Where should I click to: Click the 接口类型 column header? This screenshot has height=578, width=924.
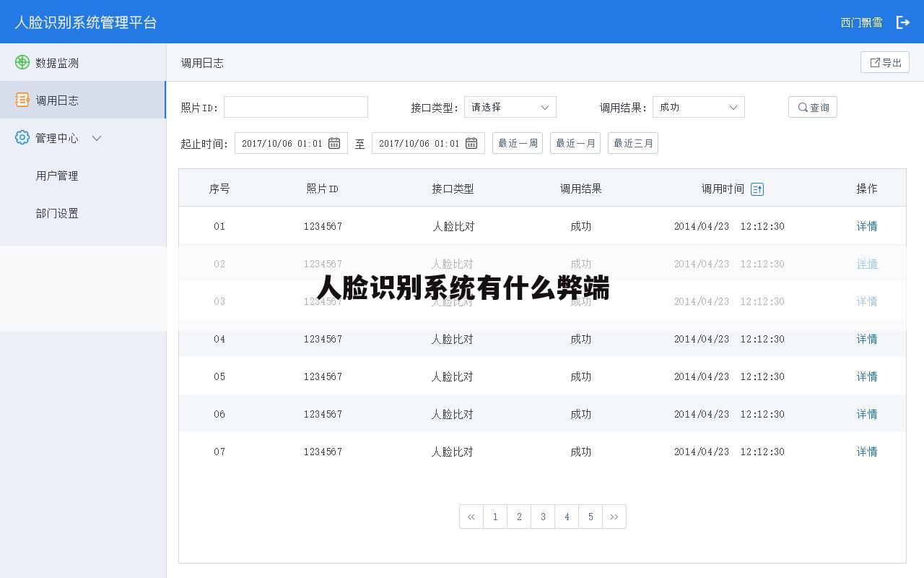(x=453, y=189)
